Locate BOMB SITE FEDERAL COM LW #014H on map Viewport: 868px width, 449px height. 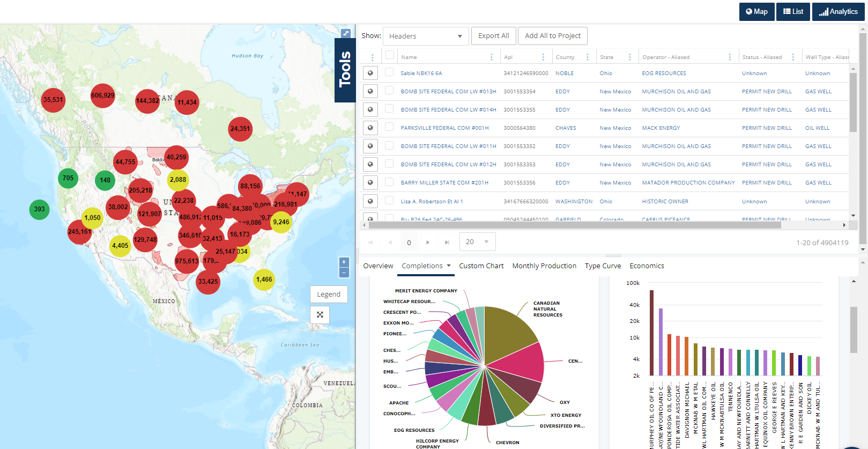tap(370, 109)
